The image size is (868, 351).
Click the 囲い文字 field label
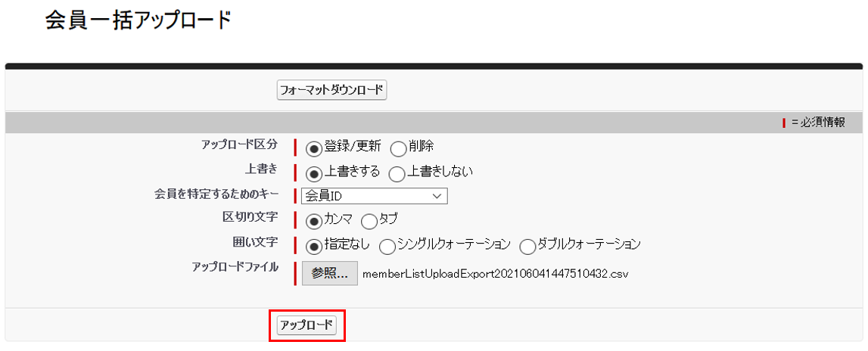(255, 243)
